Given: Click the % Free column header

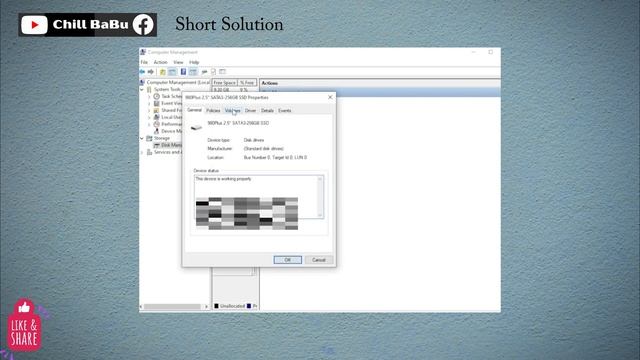Looking at the screenshot, I should [247, 82].
